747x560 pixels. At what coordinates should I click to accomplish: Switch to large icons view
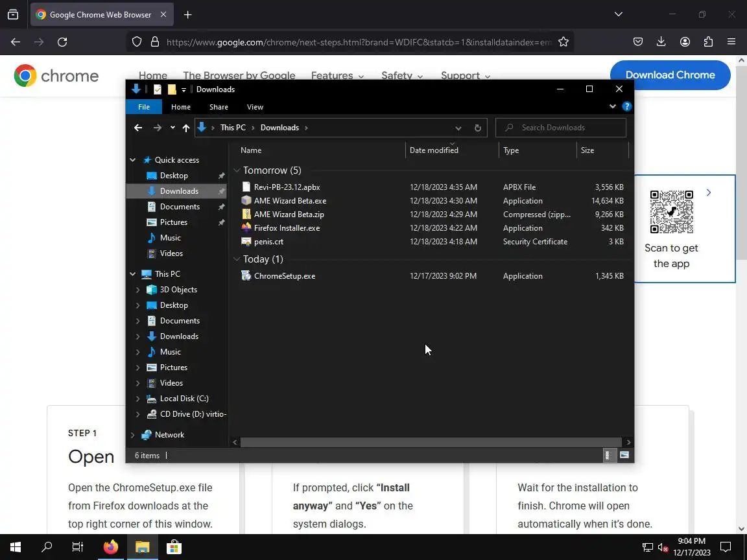(624, 455)
